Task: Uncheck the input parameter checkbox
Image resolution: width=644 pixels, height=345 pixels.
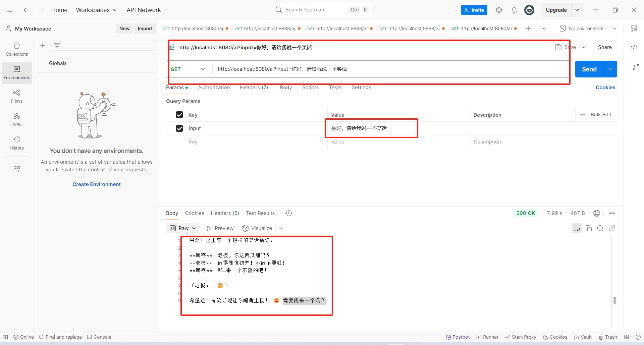Action: [179, 128]
